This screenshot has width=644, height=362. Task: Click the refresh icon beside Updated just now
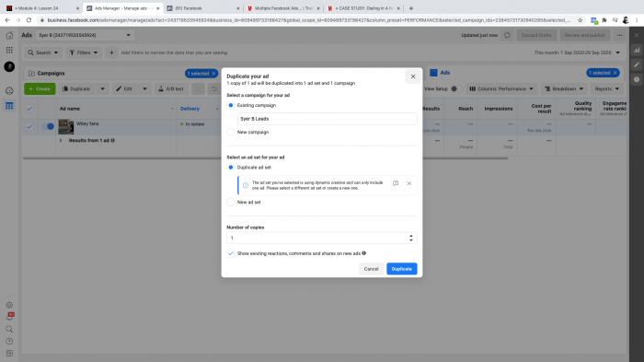tap(507, 35)
